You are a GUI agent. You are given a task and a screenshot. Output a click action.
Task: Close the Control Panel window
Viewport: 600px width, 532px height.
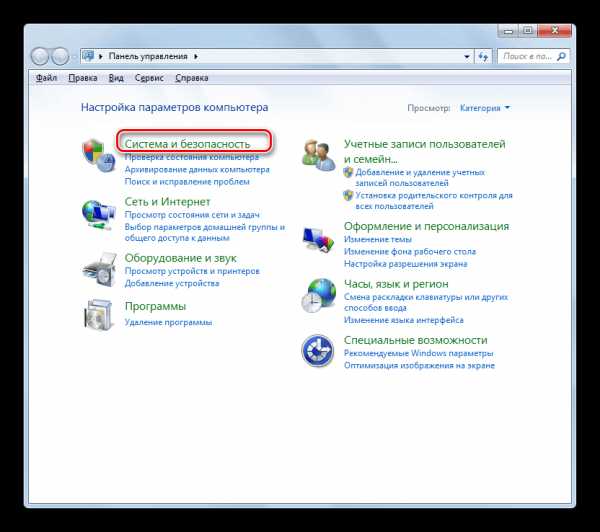point(555,31)
